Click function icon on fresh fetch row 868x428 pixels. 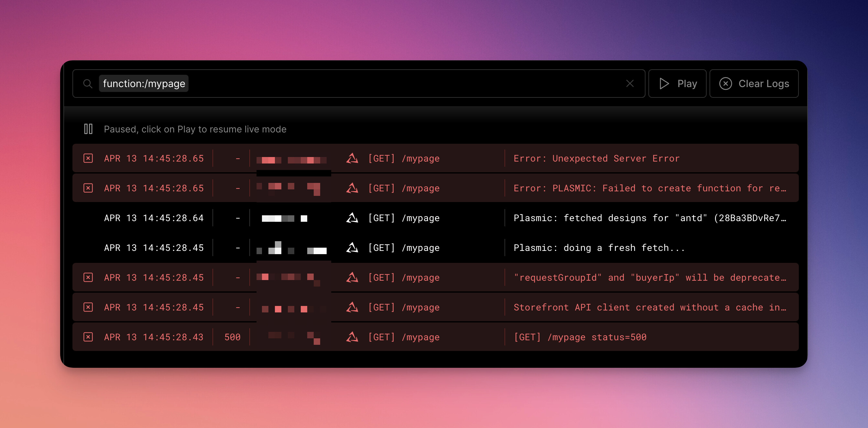tap(352, 248)
